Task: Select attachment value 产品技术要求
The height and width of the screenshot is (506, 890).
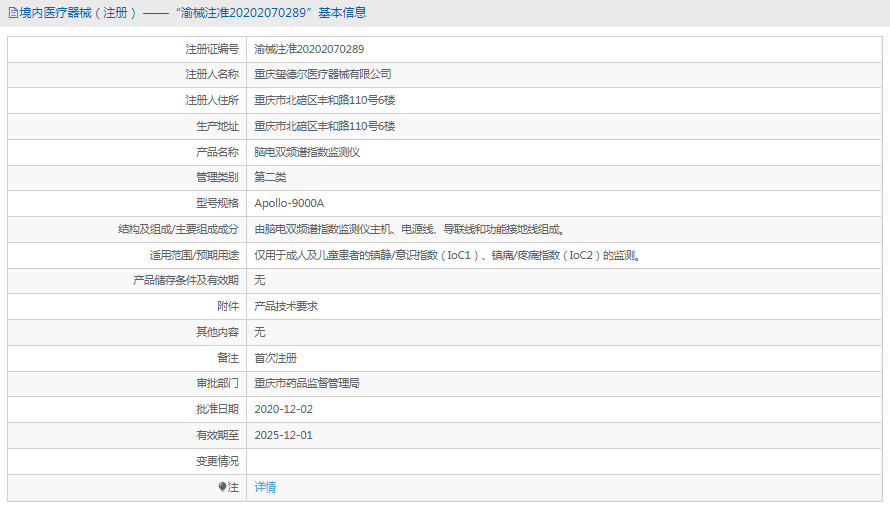Action: [286, 306]
